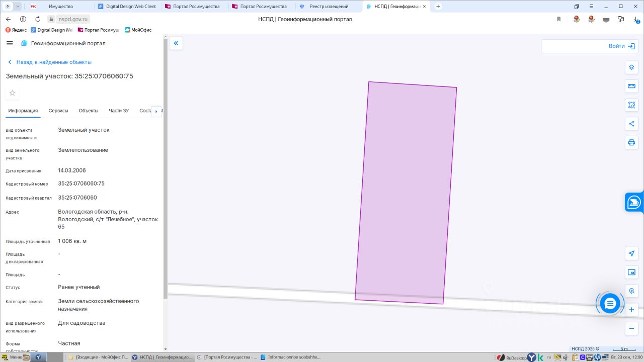Zoom in on the map

click(x=631, y=310)
